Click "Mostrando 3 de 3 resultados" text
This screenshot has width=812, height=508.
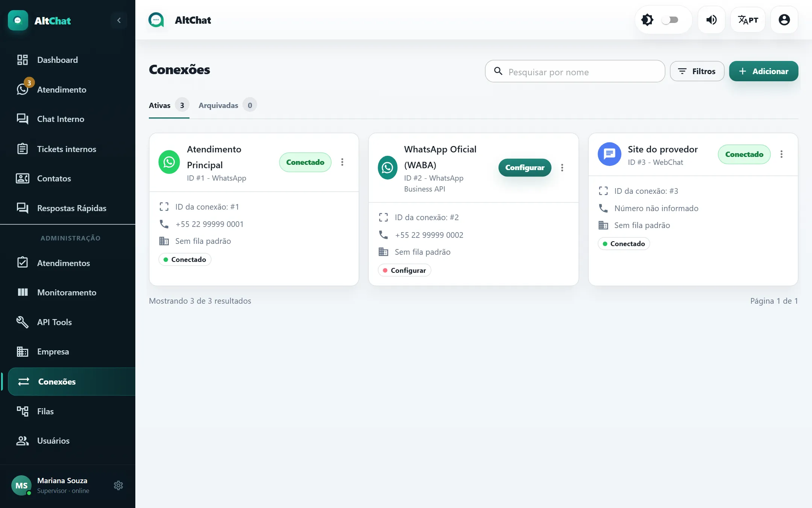[x=200, y=301]
